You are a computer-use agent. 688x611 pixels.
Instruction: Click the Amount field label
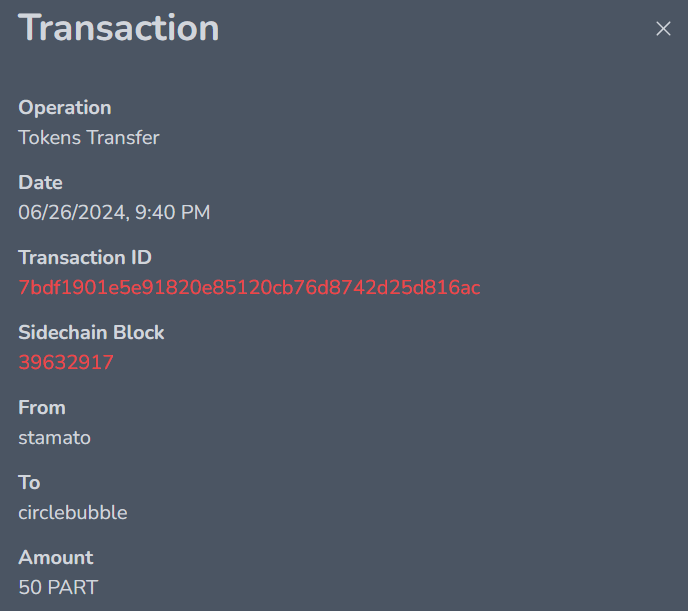click(x=56, y=558)
